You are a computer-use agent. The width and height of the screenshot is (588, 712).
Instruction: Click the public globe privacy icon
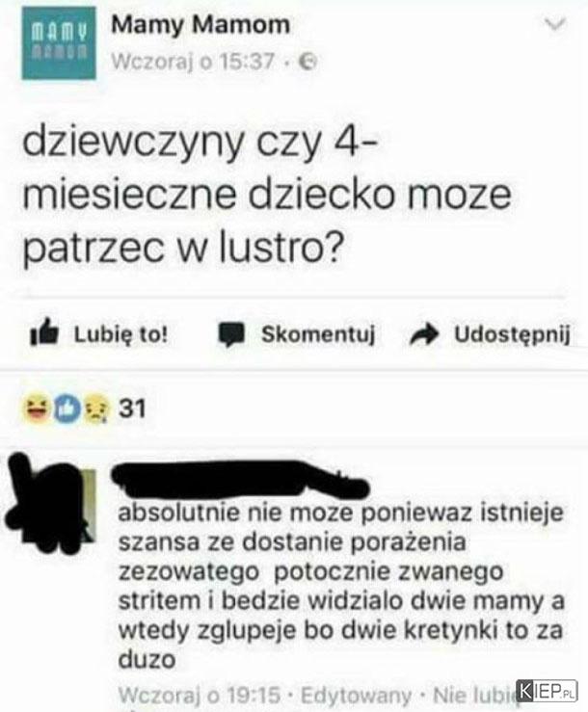point(308,62)
